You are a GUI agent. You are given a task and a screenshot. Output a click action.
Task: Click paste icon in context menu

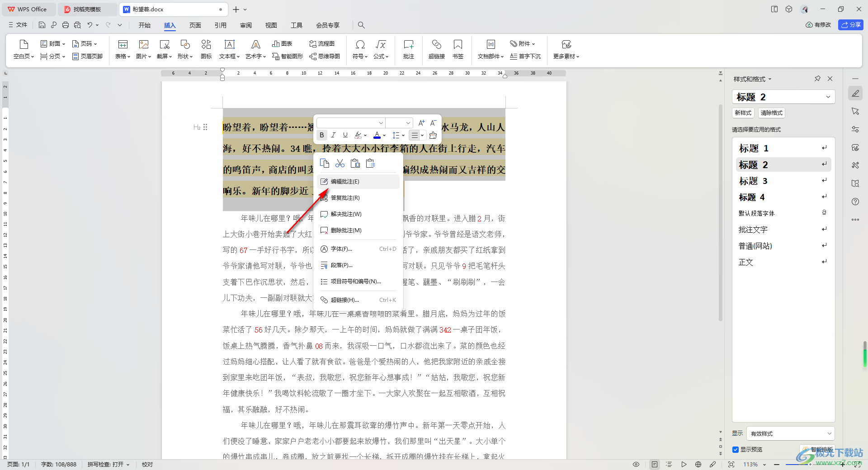click(355, 163)
